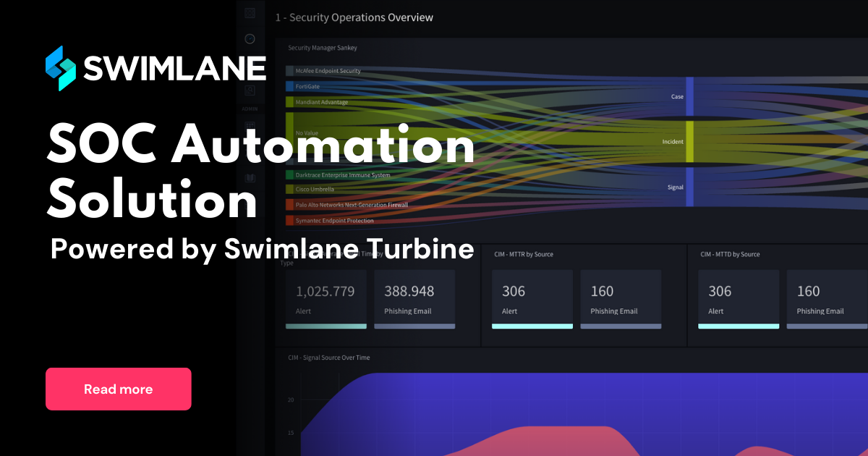The width and height of the screenshot is (868, 456).
Task: Click the Security Manager Sankey panel title
Action: pos(323,48)
